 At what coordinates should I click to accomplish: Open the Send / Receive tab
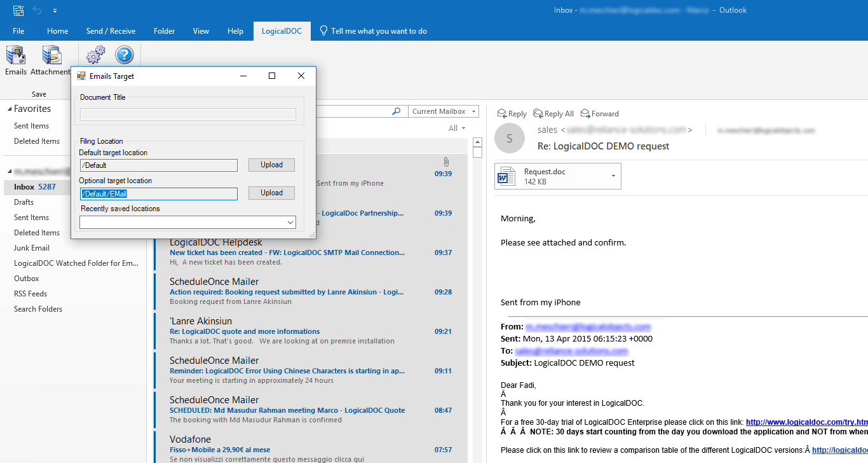coord(111,31)
